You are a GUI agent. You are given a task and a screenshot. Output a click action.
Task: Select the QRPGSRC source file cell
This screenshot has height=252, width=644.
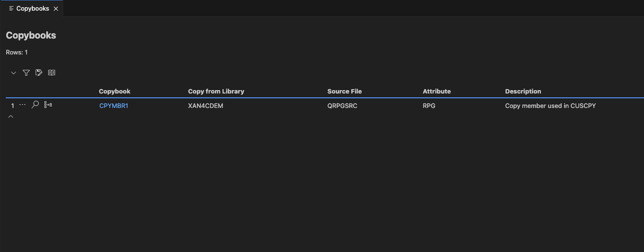342,106
